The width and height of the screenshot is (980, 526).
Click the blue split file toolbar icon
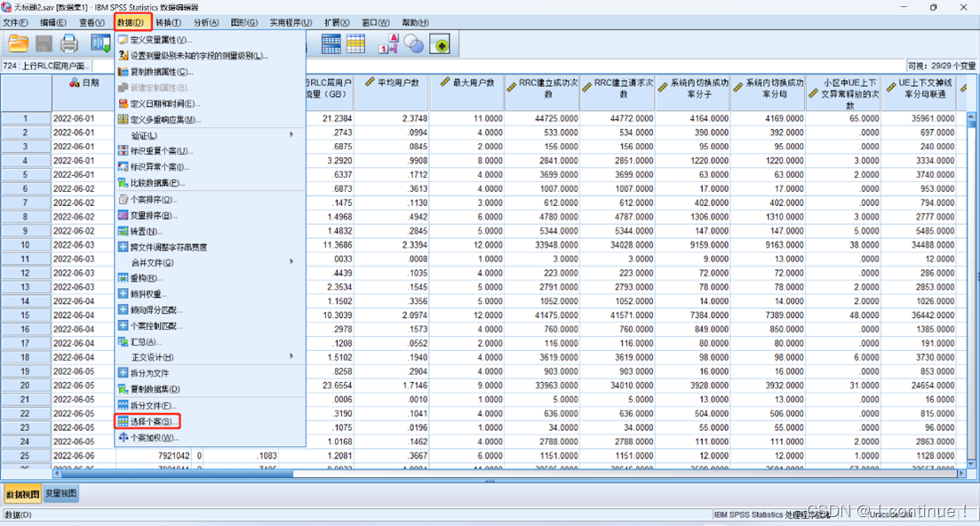tap(331, 44)
